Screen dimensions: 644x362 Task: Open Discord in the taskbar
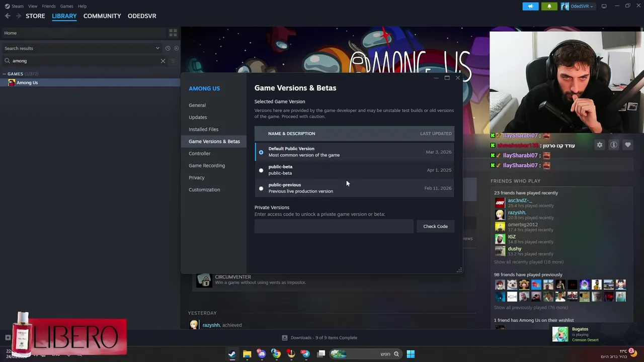261,354
